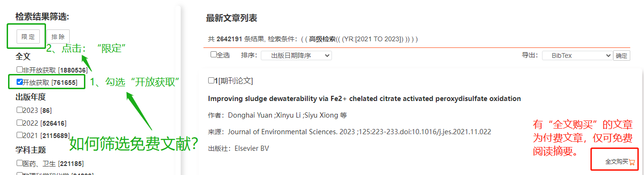This screenshot has height=175, width=644.
Task: Enable the 全选 select-all checkbox
Action: 213,55
